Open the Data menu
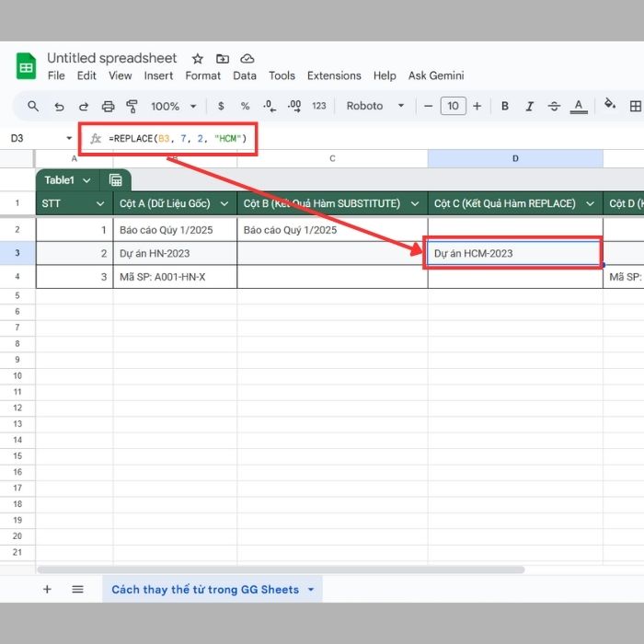This screenshot has height=644, width=644. click(245, 75)
